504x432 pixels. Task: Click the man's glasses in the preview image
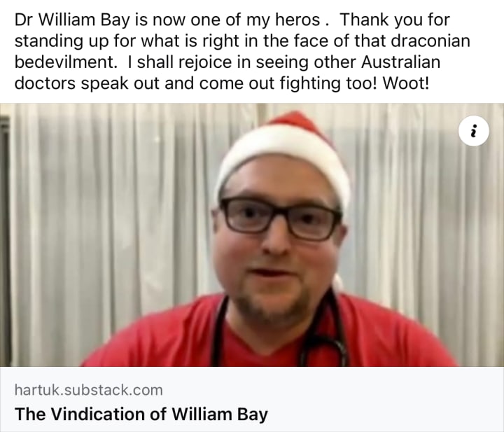(x=279, y=218)
